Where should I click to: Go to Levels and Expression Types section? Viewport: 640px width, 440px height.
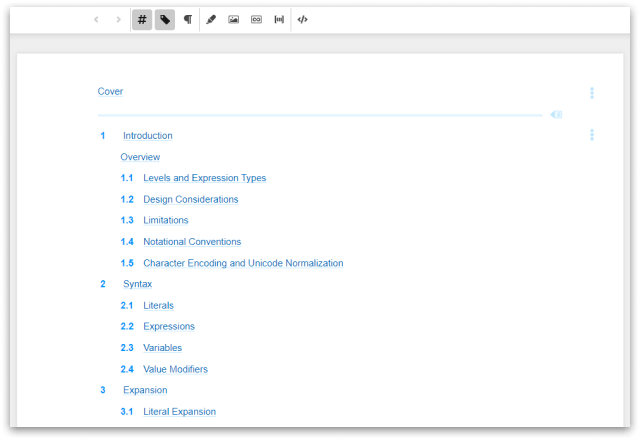click(204, 178)
